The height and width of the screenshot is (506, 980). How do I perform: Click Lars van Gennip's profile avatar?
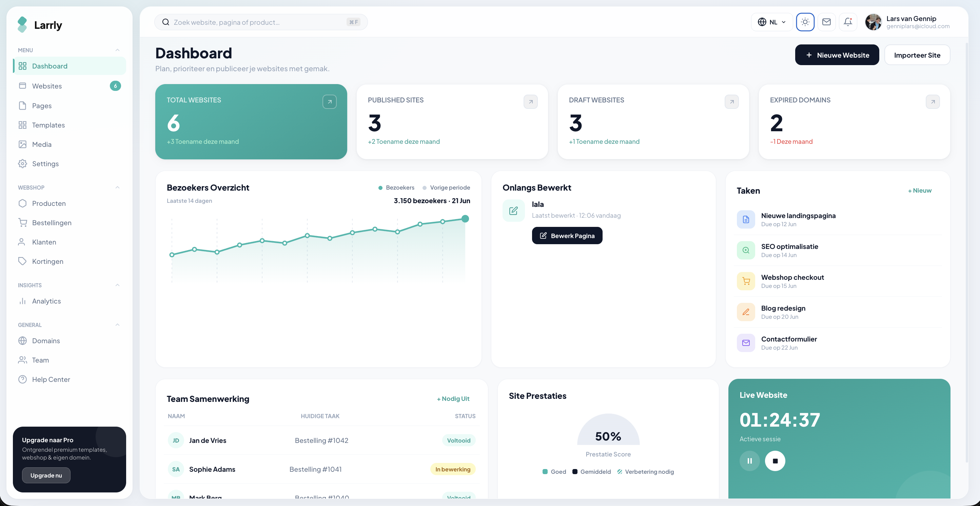(873, 22)
